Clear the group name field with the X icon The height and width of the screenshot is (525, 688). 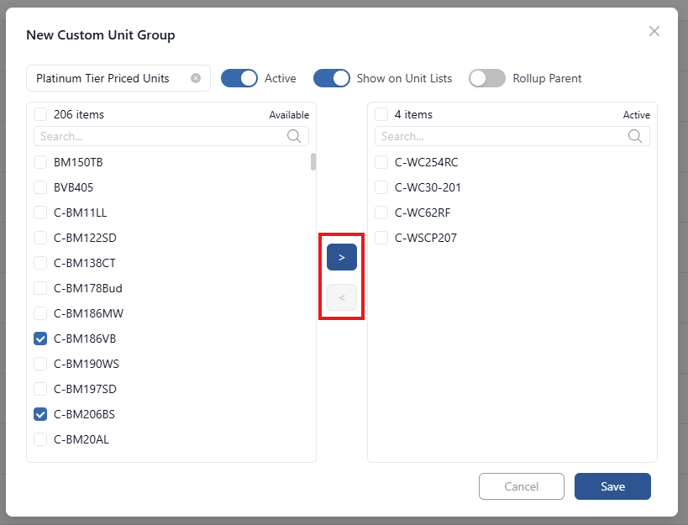[196, 78]
